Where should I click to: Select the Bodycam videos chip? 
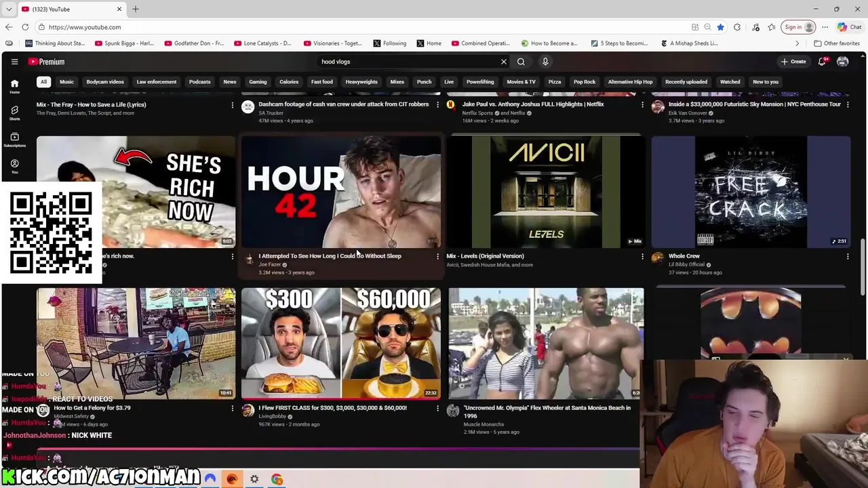105,82
